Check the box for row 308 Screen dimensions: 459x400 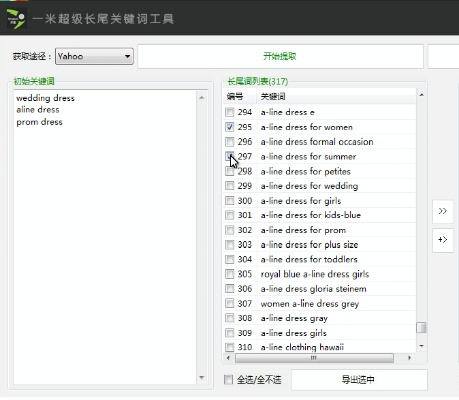click(230, 318)
